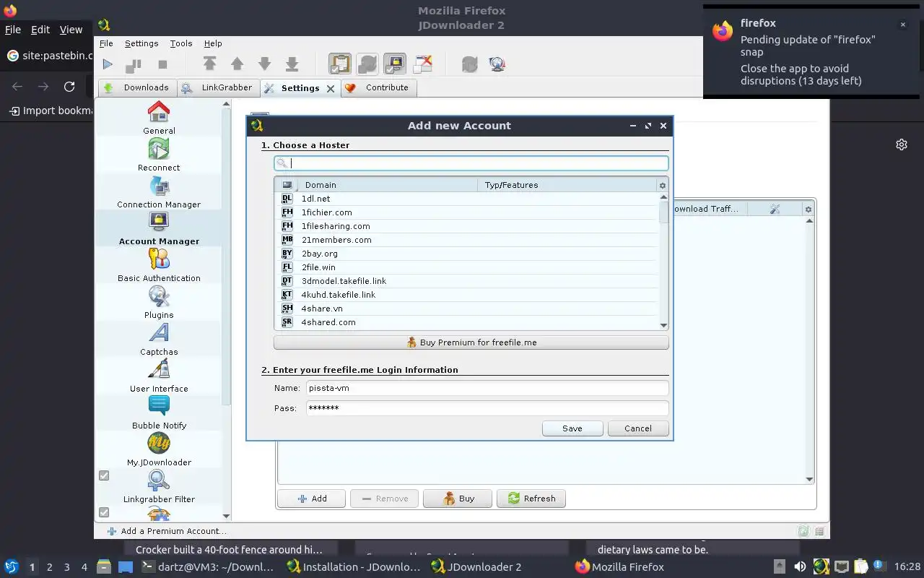The height and width of the screenshot is (578, 924).
Task: Select 1dl.net hoster row
Action: pyautogui.click(x=466, y=199)
